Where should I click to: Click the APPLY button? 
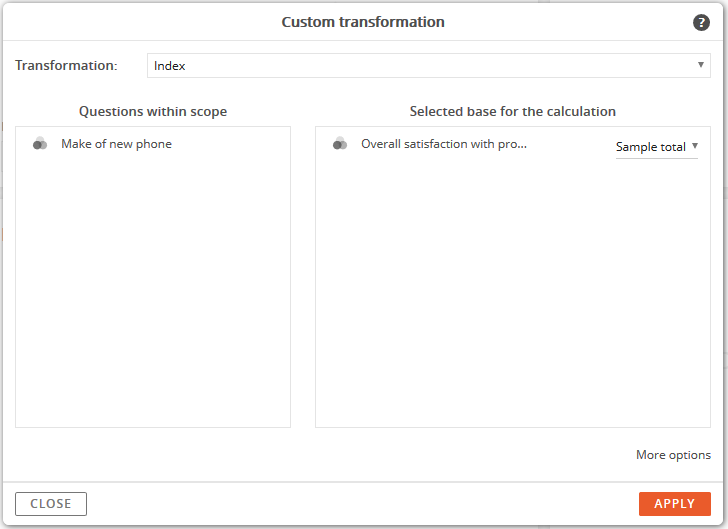(x=675, y=504)
